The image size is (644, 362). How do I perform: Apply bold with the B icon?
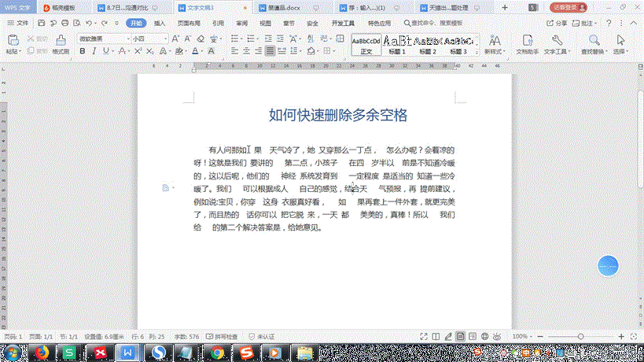coord(83,51)
